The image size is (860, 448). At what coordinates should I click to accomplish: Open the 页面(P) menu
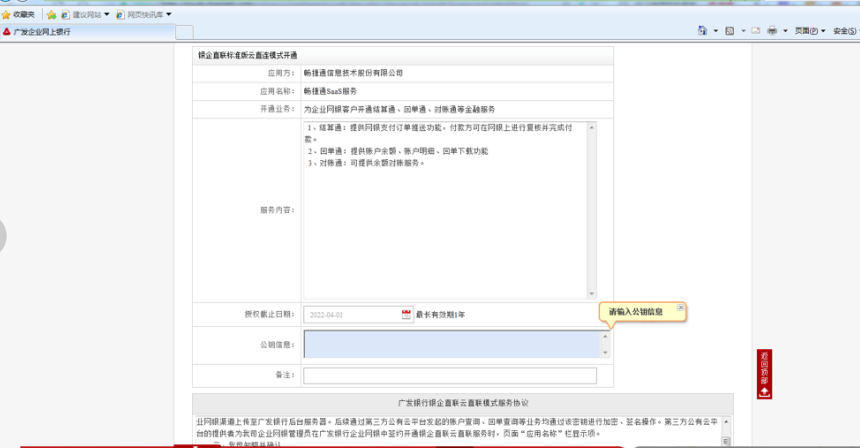coord(810,31)
